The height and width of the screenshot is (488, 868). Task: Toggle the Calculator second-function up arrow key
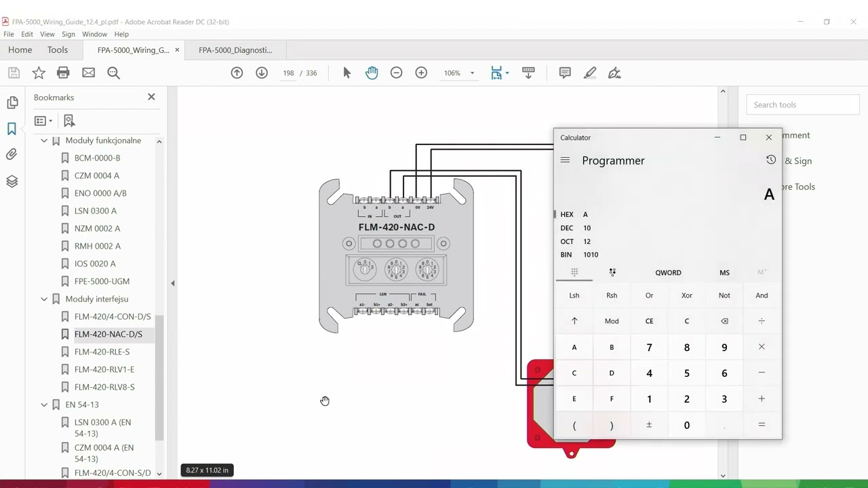pyautogui.click(x=574, y=321)
